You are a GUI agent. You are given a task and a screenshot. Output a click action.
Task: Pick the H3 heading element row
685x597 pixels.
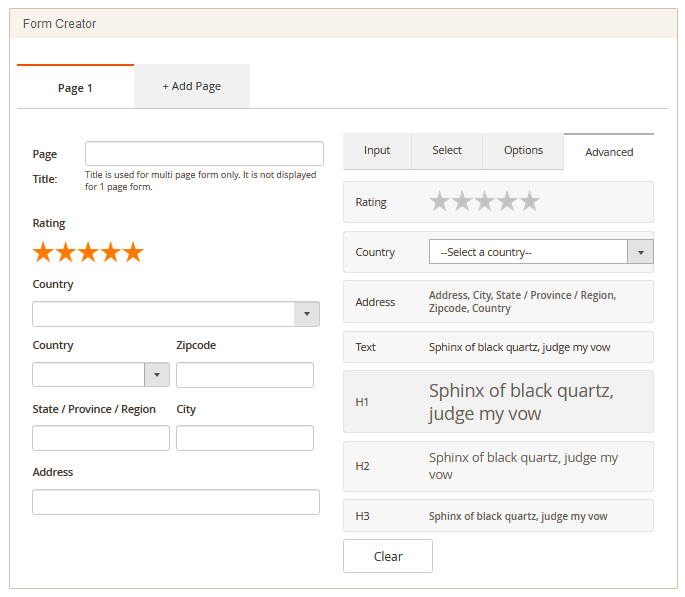[x=498, y=516]
